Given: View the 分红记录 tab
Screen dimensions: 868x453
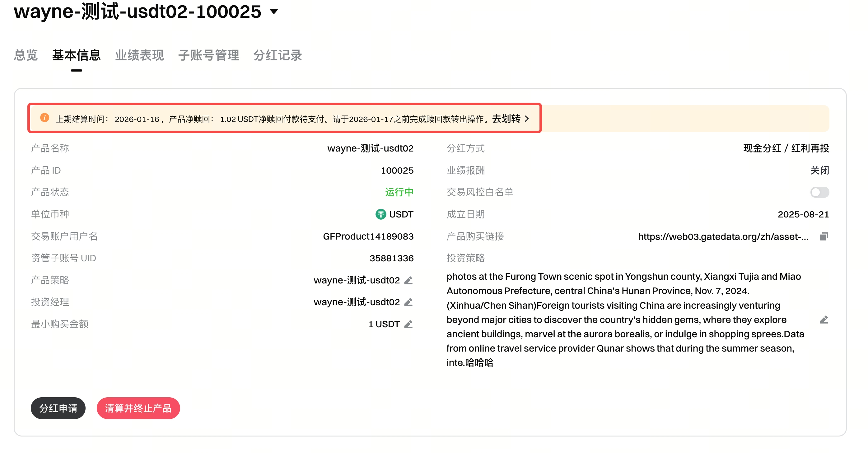Looking at the screenshot, I should [x=278, y=55].
